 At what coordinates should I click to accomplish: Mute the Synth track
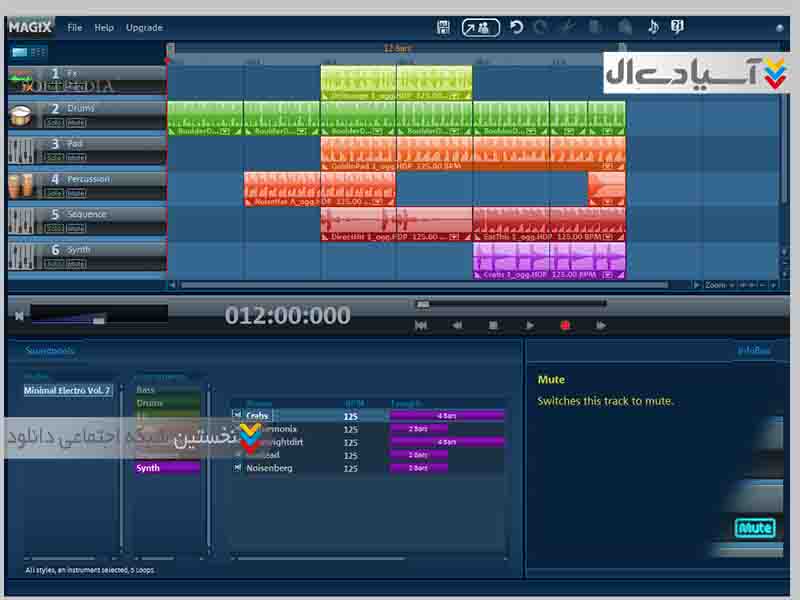click(x=76, y=263)
